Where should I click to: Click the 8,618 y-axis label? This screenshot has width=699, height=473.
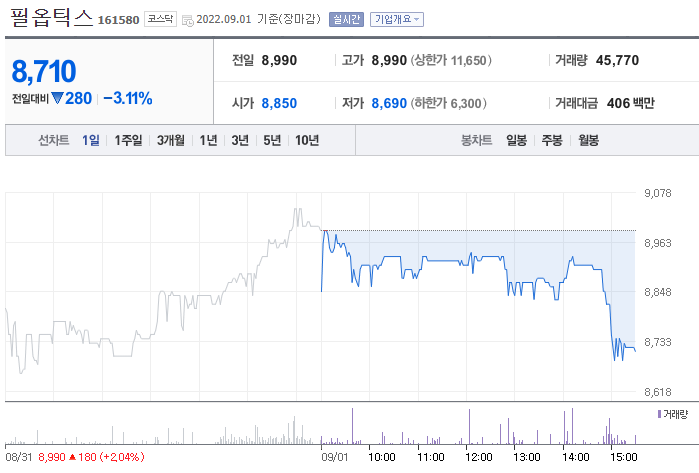pos(658,392)
